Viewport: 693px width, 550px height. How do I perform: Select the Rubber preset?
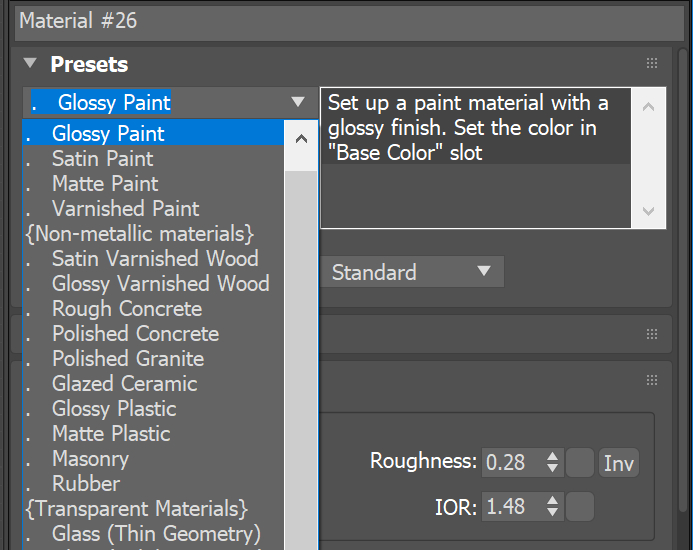(153, 483)
